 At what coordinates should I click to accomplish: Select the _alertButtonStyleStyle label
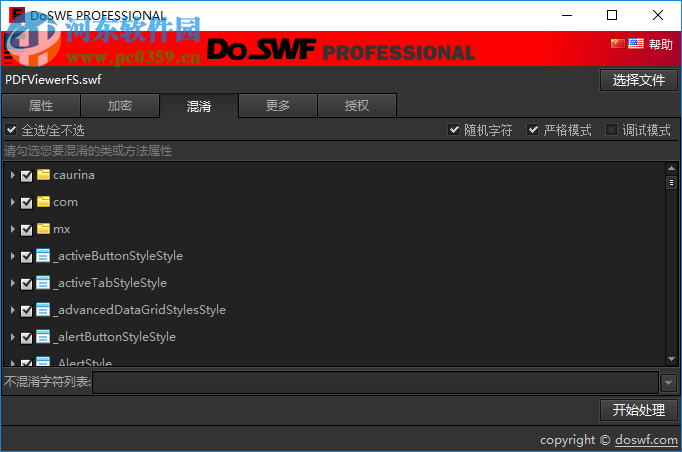tap(114, 337)
